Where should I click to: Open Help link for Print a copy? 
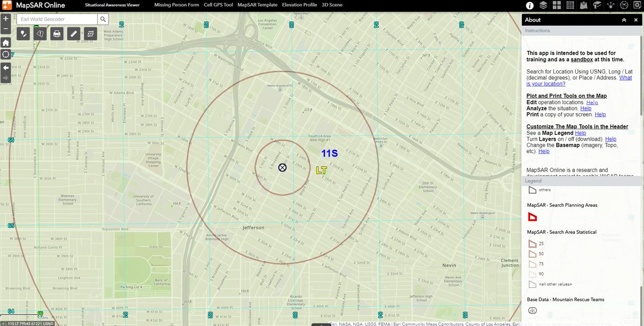[600, 114]
